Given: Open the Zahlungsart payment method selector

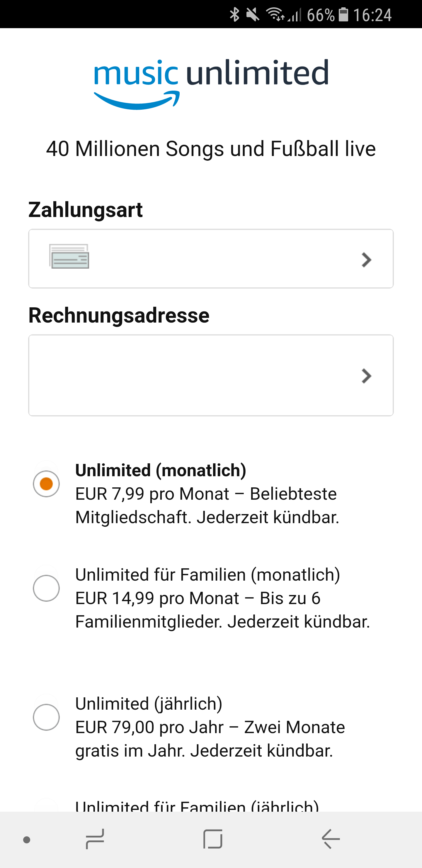Looking at the screenshot, I should 211,259.
